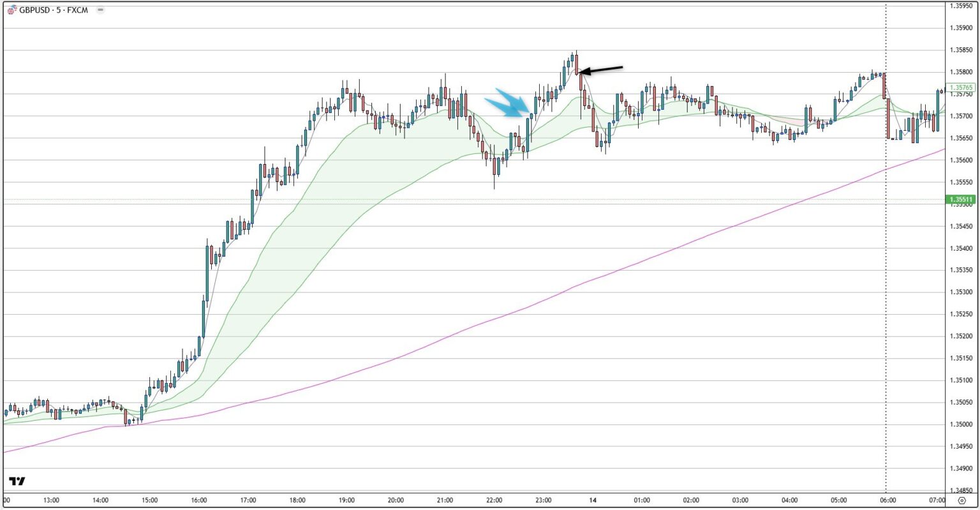Click the TradingView logo
The height and width of the screenshot is (510, 980).
coord(17,481)
